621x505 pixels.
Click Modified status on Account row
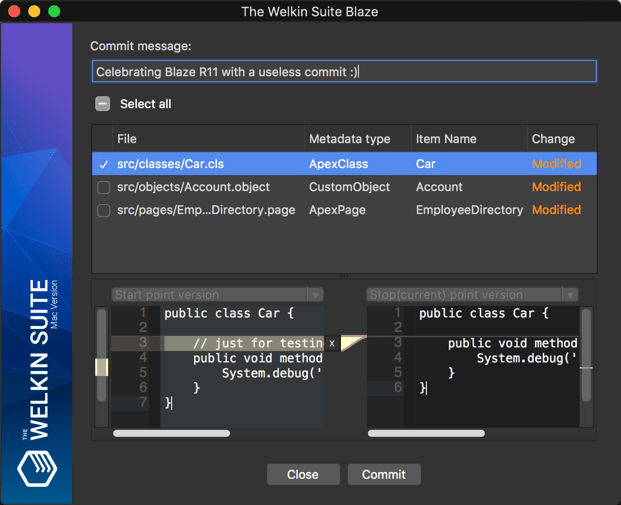556,187
